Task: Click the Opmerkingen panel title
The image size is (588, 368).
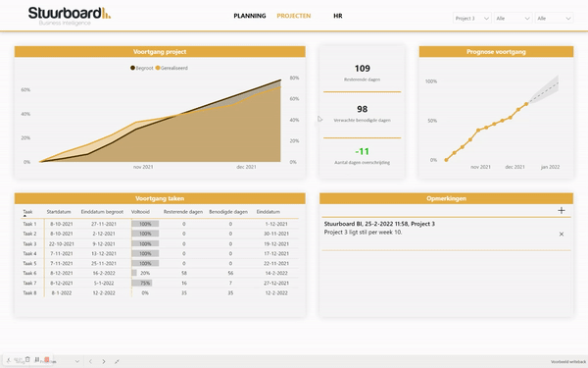Action: (x=446, y=198)
